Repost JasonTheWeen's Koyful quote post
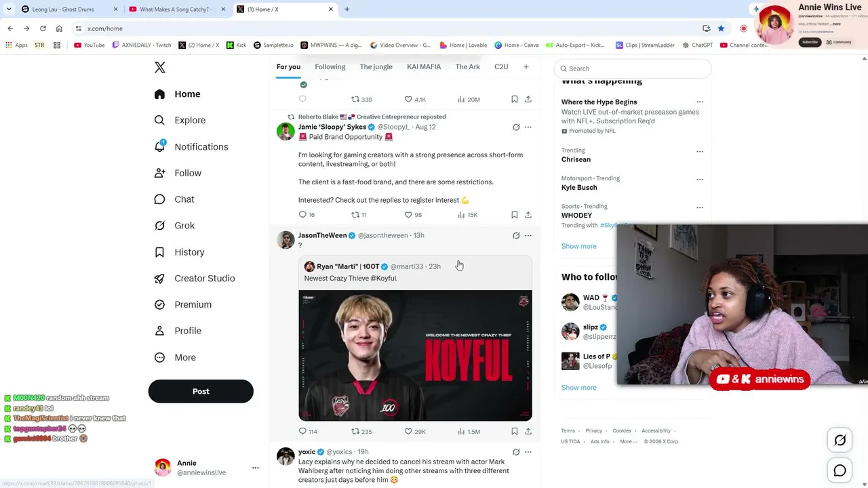The height and width of the screenshot is (488, 868). [355, 431]
